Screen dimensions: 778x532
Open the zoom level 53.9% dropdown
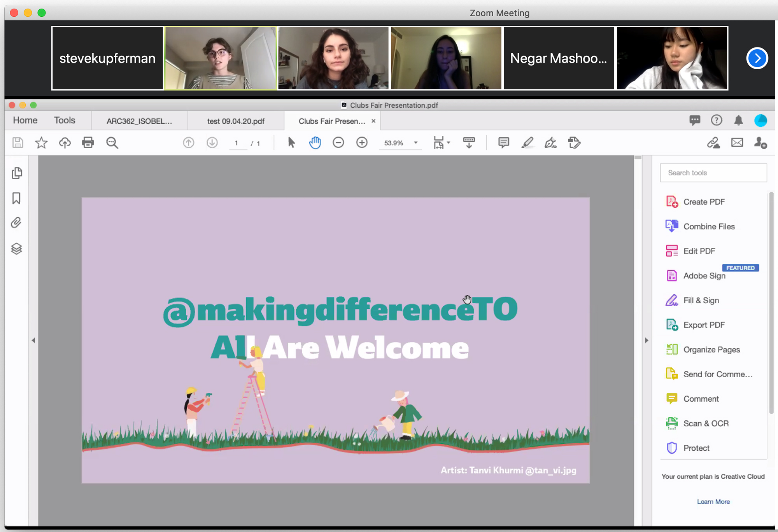pos(416,143)
